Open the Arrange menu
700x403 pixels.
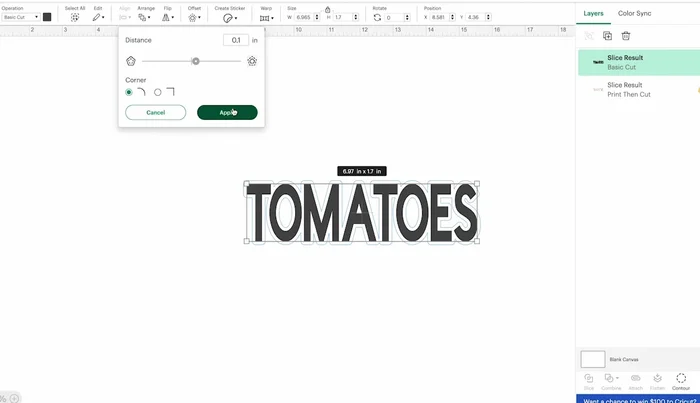[144, 17]
